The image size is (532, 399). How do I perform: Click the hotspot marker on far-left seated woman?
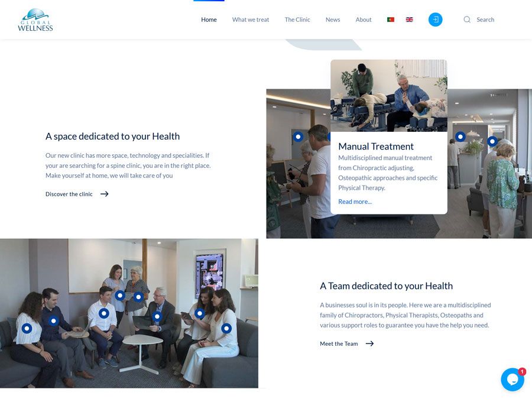(x=27, y=328)
